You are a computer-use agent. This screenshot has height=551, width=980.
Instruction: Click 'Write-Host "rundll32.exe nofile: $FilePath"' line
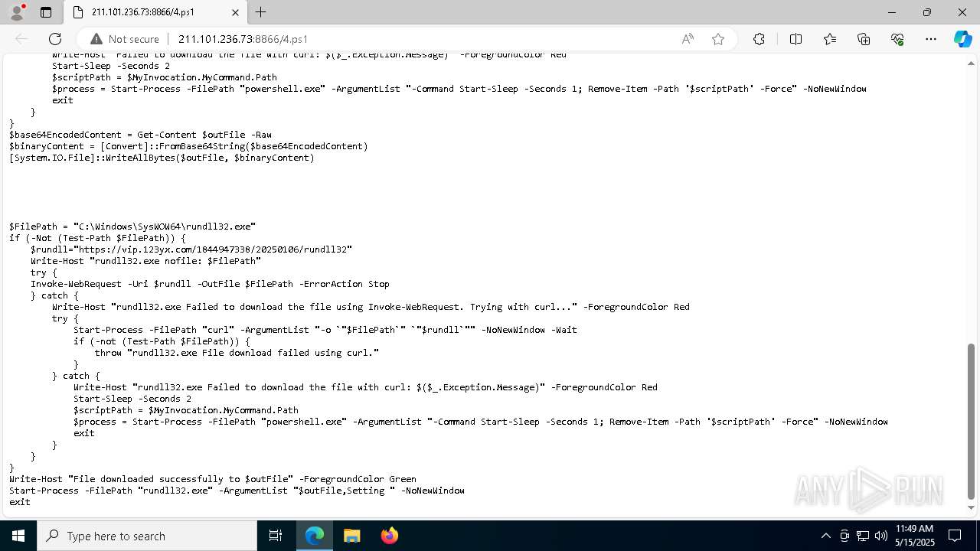pos(145,261)
